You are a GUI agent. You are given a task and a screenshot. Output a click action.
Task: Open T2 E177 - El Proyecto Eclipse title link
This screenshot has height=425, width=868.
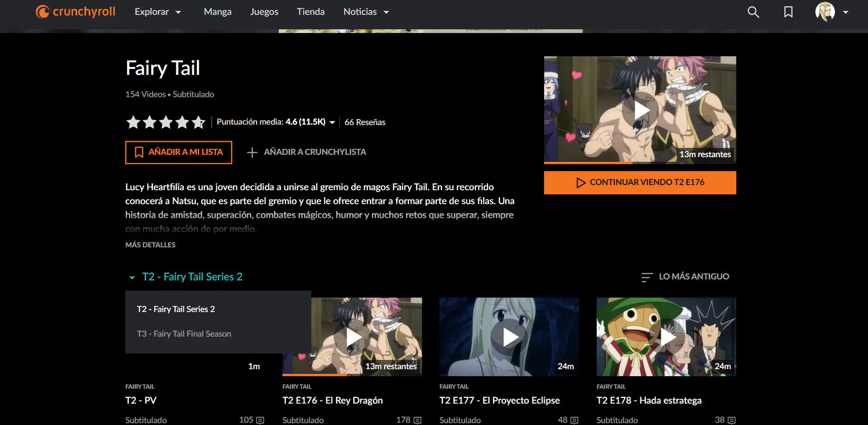[500, 400]
